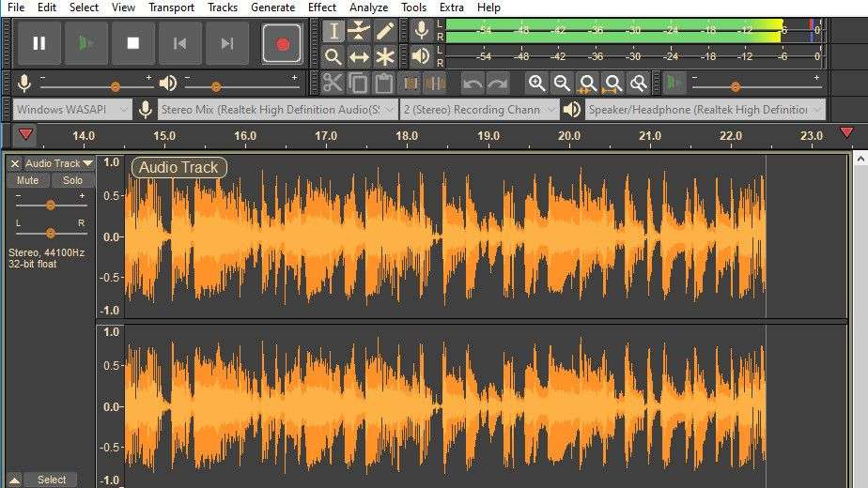Select the Envelope tool
Image resolution: width=868 pixels, height=488 pixels.
(x=359, y=31)
